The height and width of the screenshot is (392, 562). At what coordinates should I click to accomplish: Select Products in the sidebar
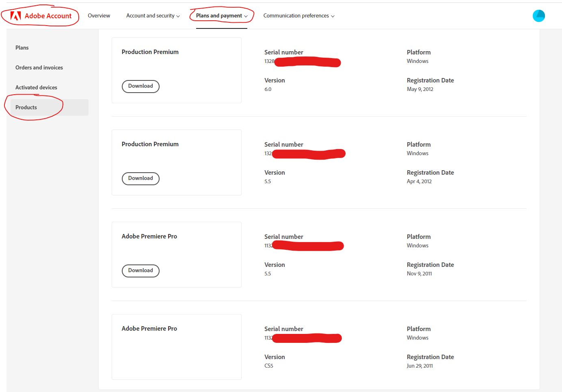tap(49, 107)
